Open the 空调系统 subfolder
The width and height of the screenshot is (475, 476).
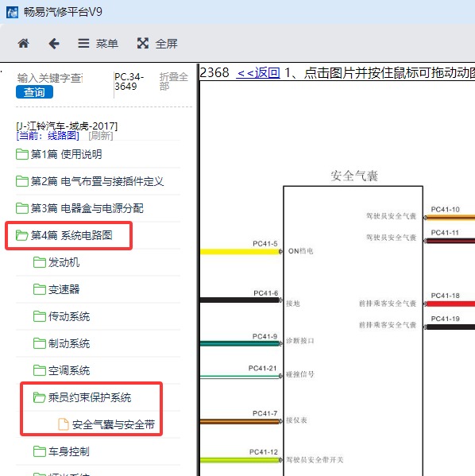[69, 370]
